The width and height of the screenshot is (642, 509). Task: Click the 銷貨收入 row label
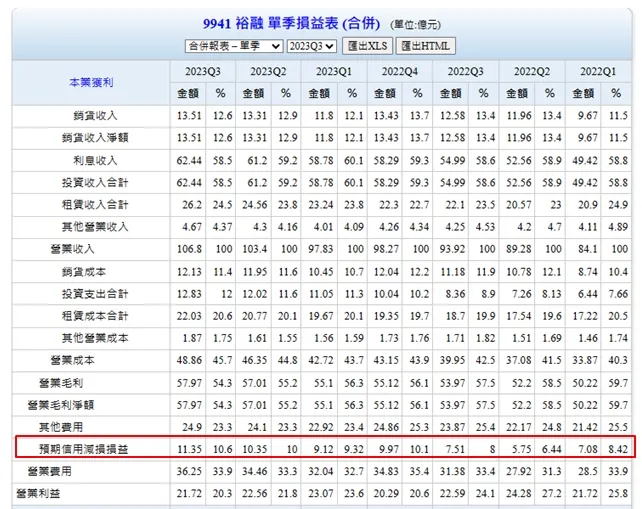click(95, 116)
